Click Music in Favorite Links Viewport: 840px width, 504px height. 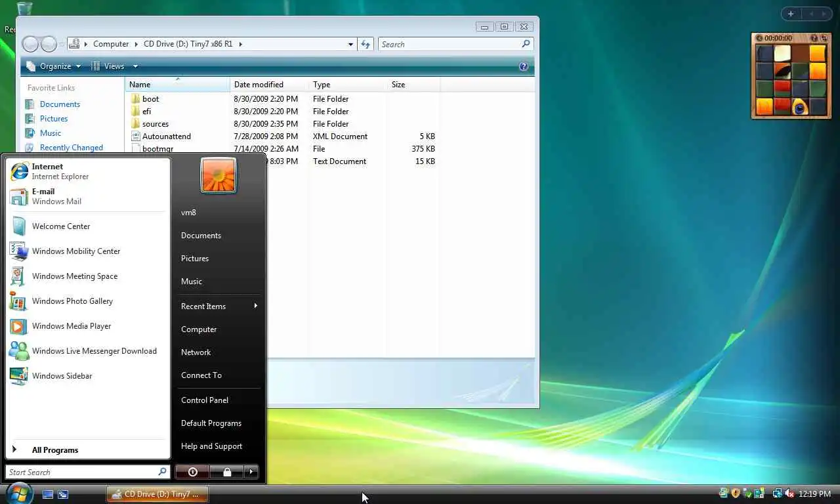(x=51, y=133)
